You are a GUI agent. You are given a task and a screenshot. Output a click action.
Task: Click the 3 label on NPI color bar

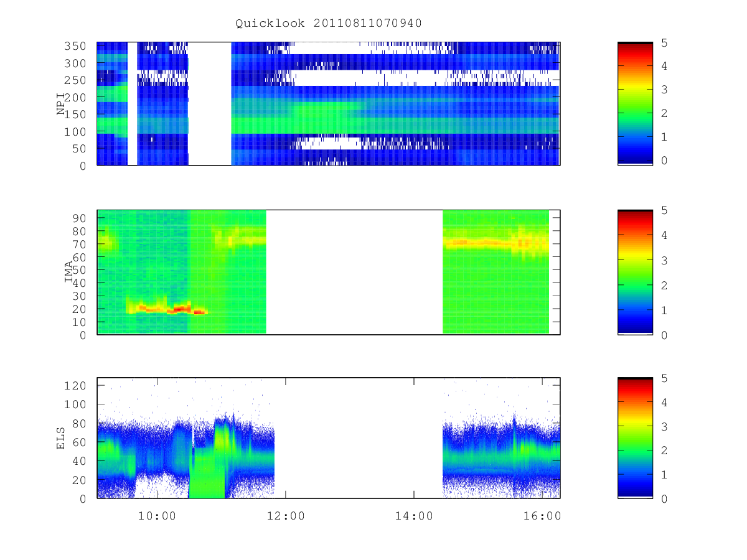click(x=665, y=90)
